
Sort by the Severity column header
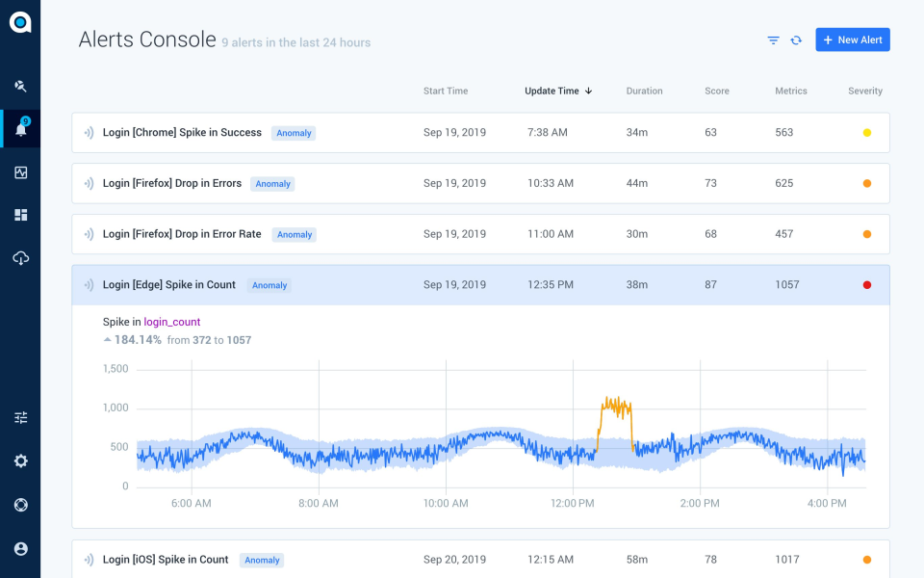click(865, 91)
